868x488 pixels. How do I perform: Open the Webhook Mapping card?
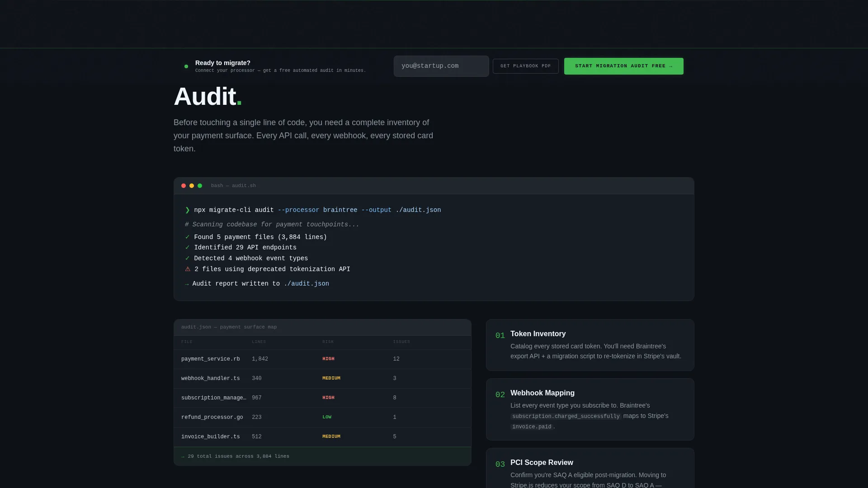point(590,409)
